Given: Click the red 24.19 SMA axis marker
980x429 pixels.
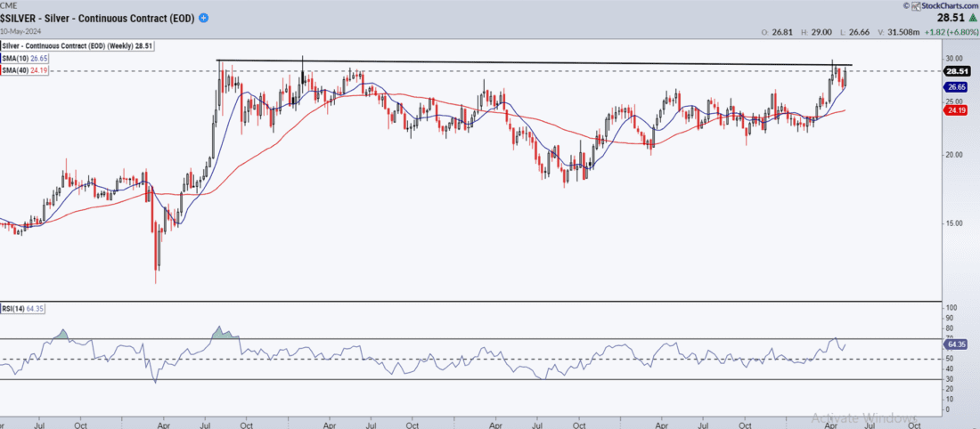Looking at the screenshot, I should [956, 111].
